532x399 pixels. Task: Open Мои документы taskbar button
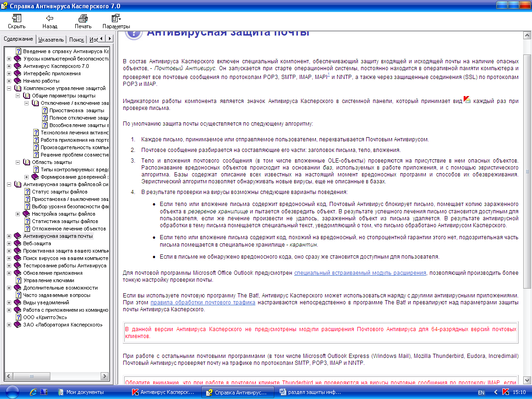(x=82, y=392)
